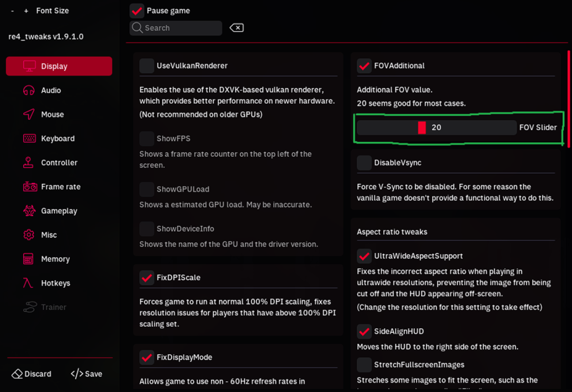Click the Save button
The width and height of the screenshot is (572, 392).
click(87, 374)
